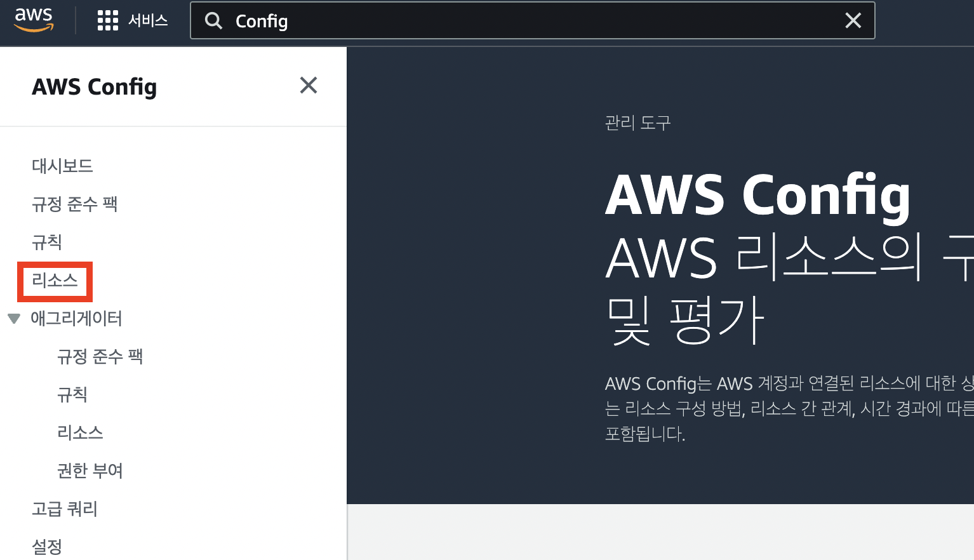Image resolution: width=974 pixels, height=560 pixels.
Task: Collapse the 애그리게이터 disclosure triangle
Action: (x=14, y=319)
